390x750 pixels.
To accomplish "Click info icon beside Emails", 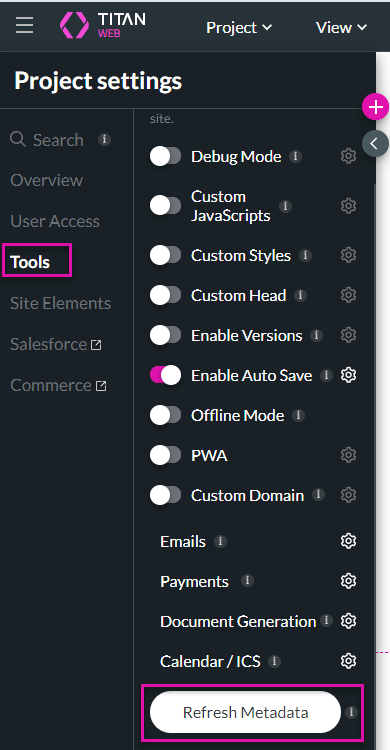I will click(220, 541).
